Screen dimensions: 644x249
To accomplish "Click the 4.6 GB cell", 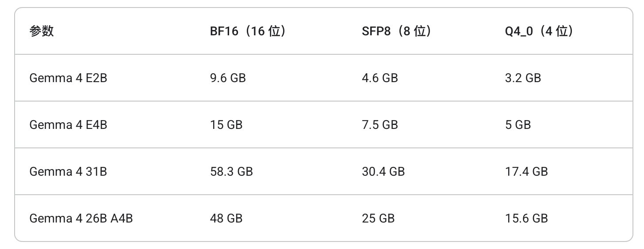I will tap(379, 78).
